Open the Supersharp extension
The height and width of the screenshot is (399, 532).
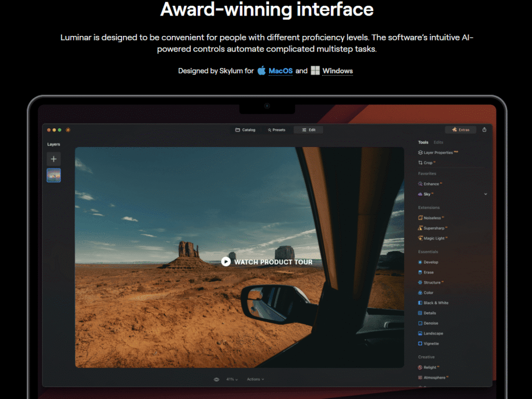tap(433, 228)
